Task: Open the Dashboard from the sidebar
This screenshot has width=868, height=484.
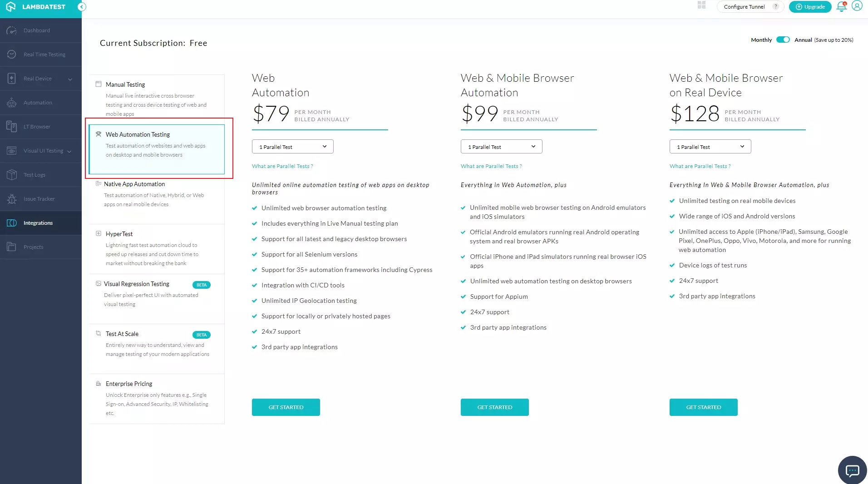Action: [36, 30]
